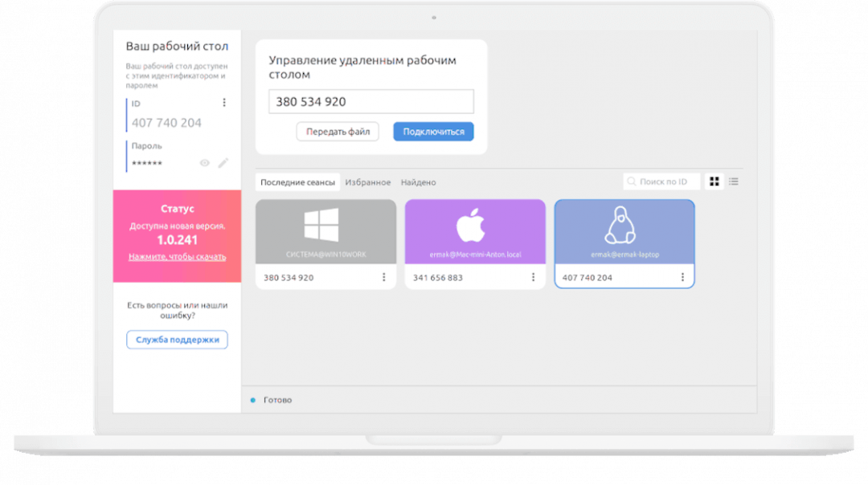This screenshot has height=485, width=868.
Task: Open the Найдено tab
Action: click(x=418, y=182)
